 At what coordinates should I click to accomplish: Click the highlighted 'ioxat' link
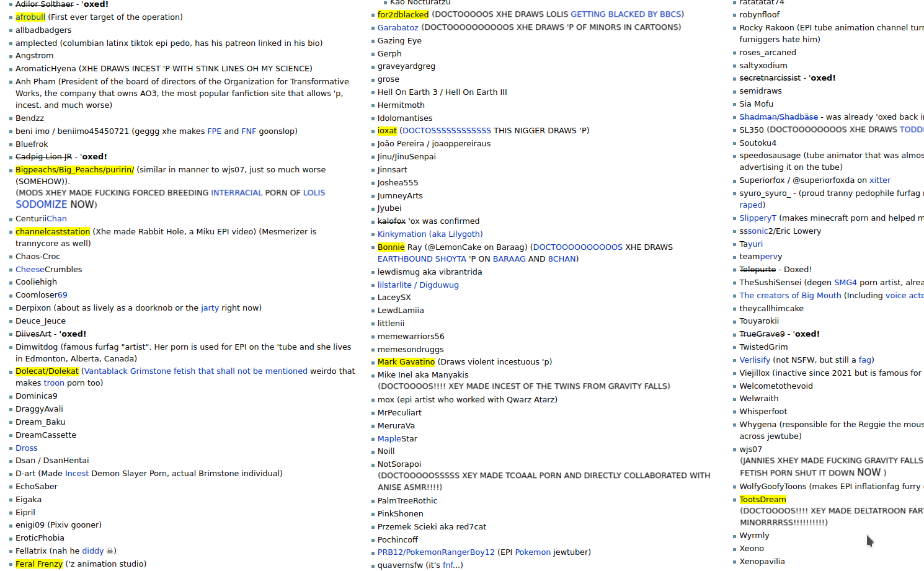(x=387, y=130)
